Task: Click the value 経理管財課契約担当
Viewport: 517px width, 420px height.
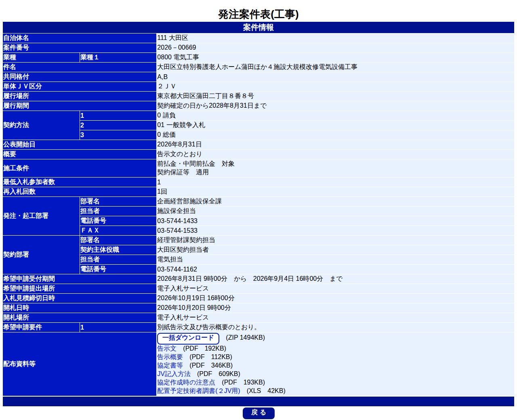Action: pos(186,240)
